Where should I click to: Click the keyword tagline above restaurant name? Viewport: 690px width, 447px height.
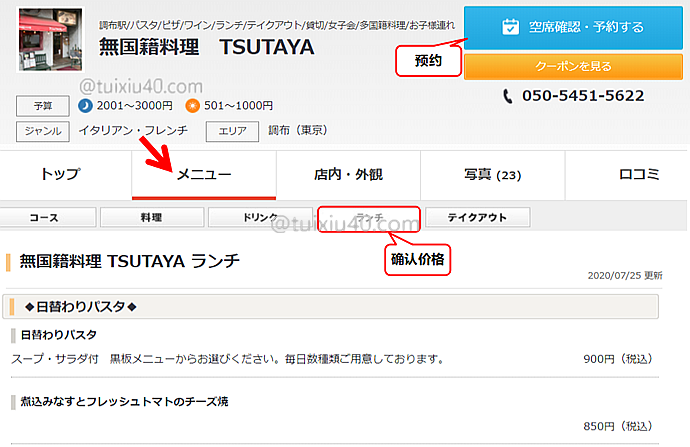click(x=277, y=25)
